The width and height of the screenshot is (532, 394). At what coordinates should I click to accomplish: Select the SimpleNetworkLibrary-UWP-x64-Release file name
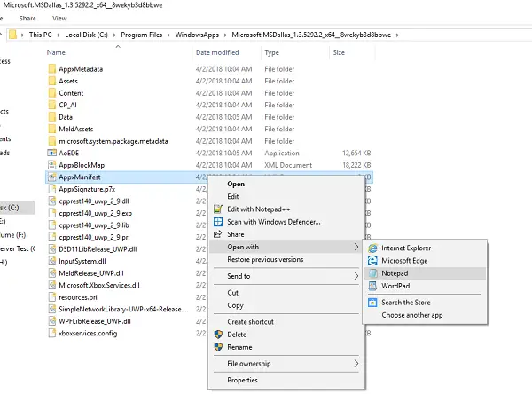coord(123,309)
